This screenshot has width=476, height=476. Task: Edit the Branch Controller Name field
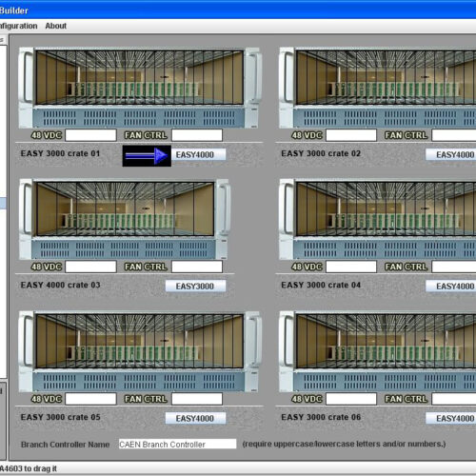tap(177, 444)
